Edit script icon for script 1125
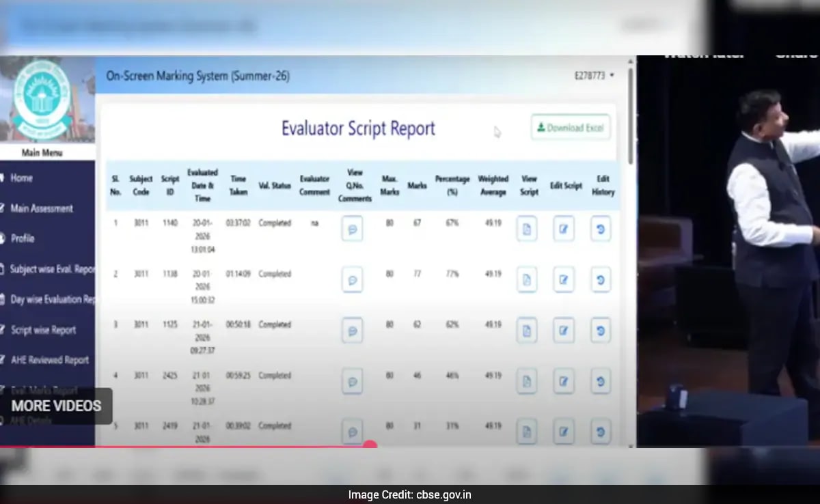The height and width of the screenshot is (504, 820). (563, 331)
